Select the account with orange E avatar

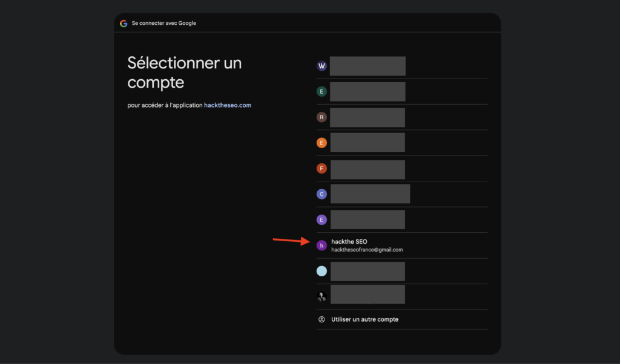402,143
